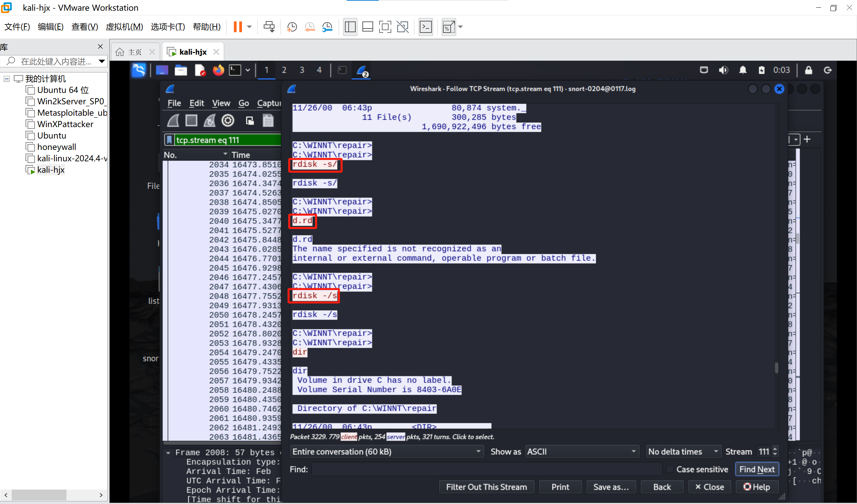Open the console view icon

[426, 27]
